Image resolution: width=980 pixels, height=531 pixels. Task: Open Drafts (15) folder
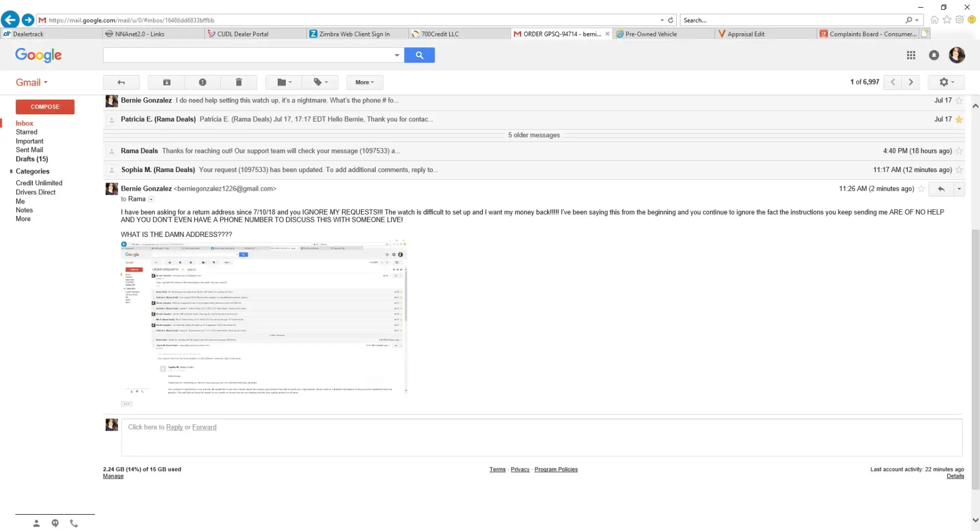click(x=32, y=160)
